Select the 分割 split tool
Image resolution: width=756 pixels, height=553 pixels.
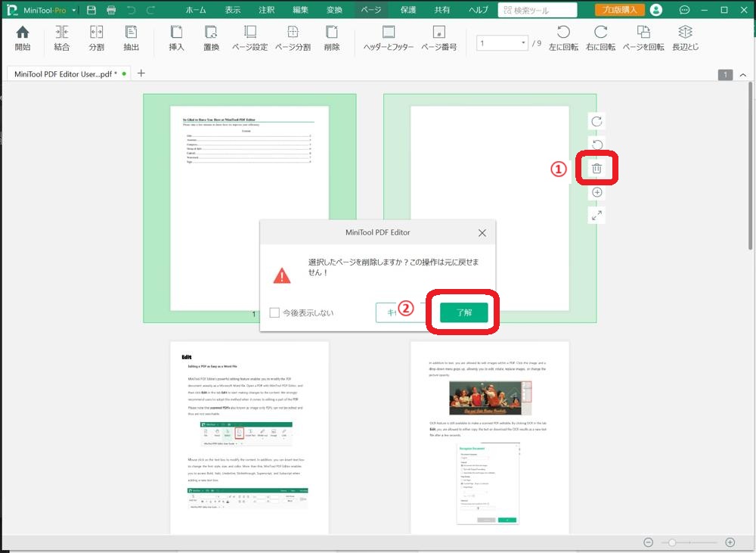tap(97, 38)
